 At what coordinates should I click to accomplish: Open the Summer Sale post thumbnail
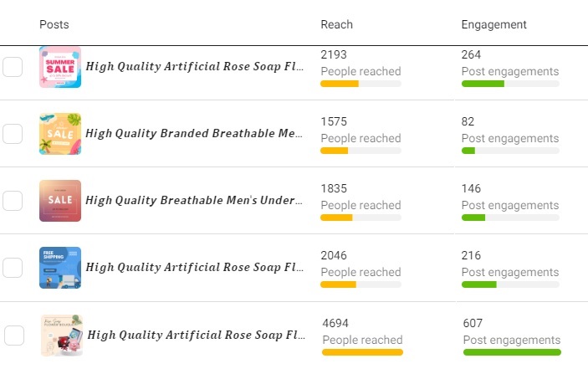point(60,67)
